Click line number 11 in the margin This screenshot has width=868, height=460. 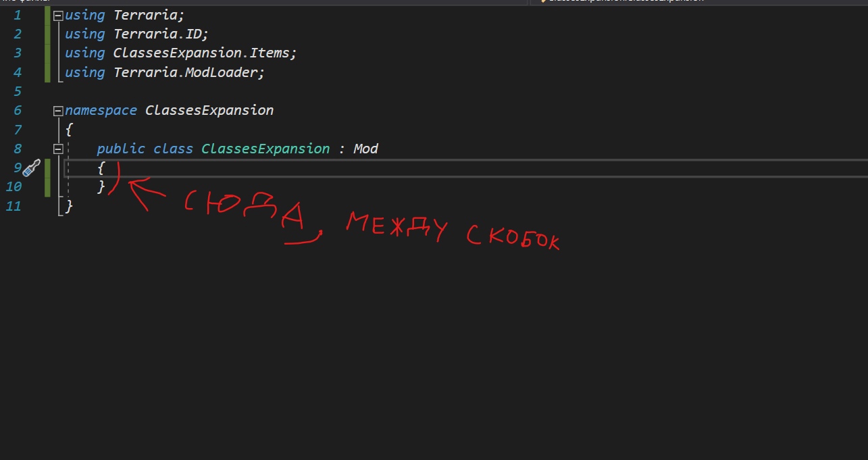click(14, 206)
